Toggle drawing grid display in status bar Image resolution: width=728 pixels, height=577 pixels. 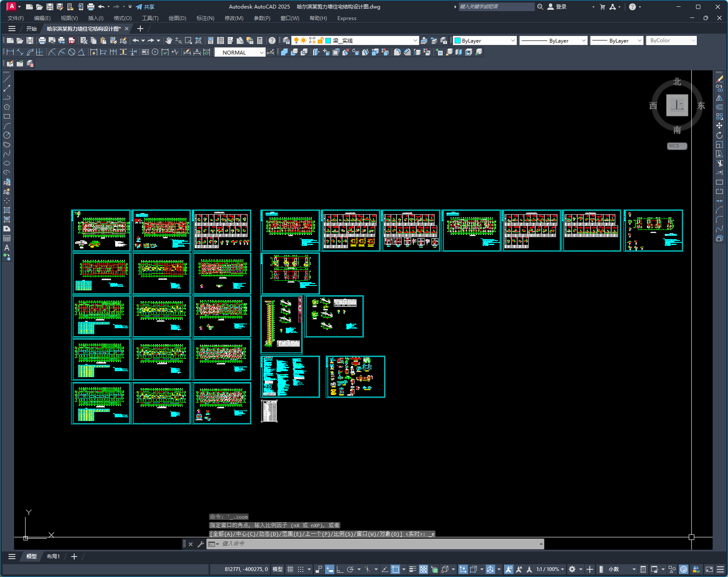(290, 569)
